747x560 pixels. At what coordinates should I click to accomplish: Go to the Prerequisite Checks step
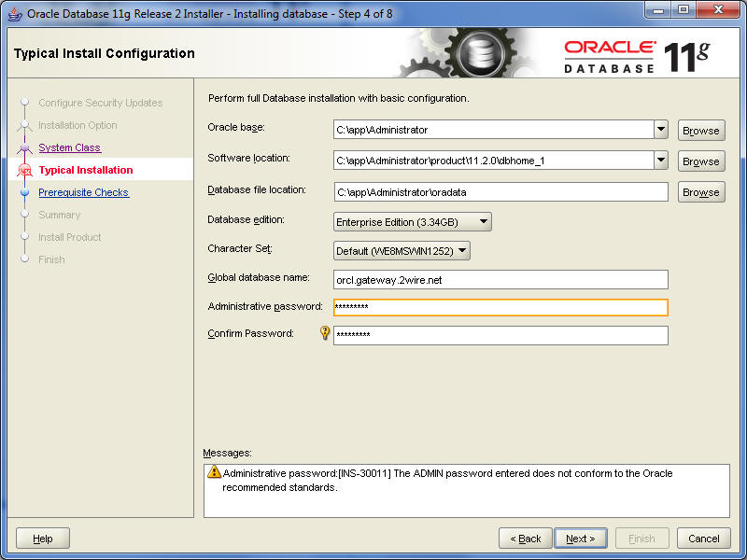pos(83,192)
